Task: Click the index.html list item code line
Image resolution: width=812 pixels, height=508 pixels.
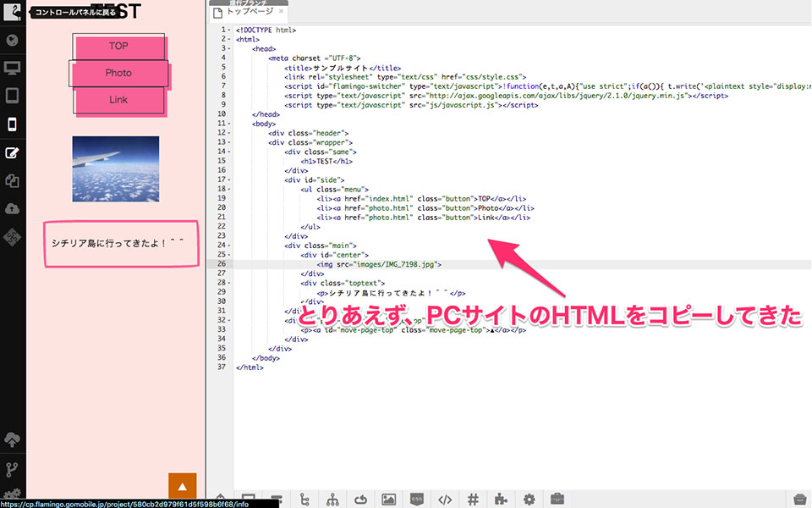Action: 421,198
